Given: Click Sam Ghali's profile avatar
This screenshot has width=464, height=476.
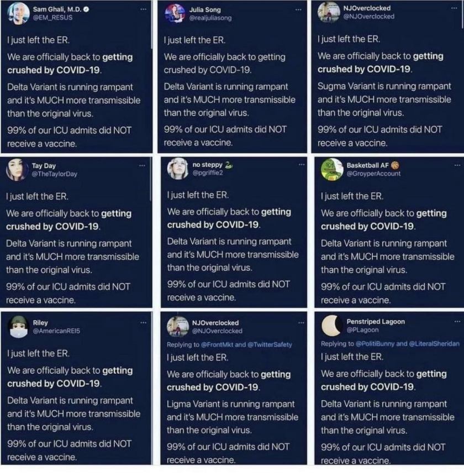Looking at the screenshot, I should [18, 13].
